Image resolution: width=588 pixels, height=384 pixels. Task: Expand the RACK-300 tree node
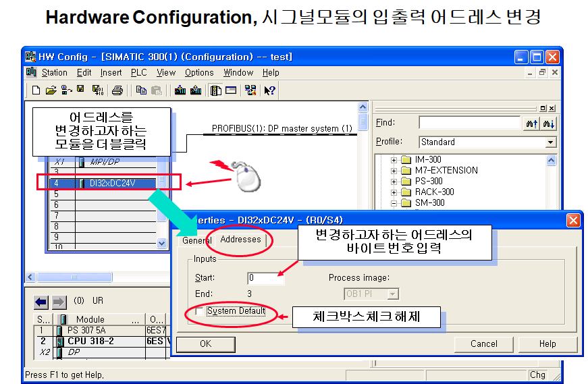(394, 193)
